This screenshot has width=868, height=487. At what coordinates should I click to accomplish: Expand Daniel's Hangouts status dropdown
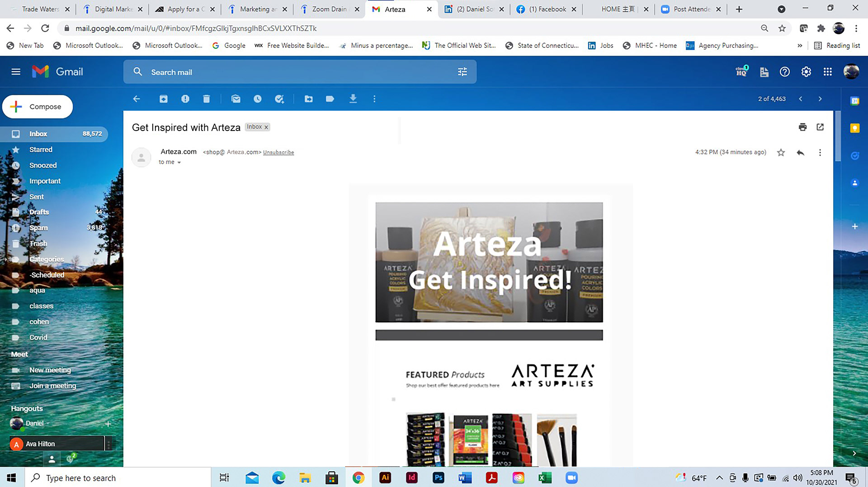[x=47, y=424]
